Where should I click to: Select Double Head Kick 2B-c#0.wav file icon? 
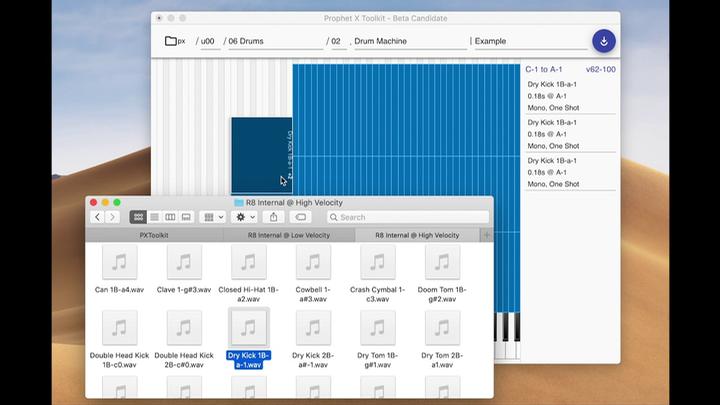pos(184,327)
